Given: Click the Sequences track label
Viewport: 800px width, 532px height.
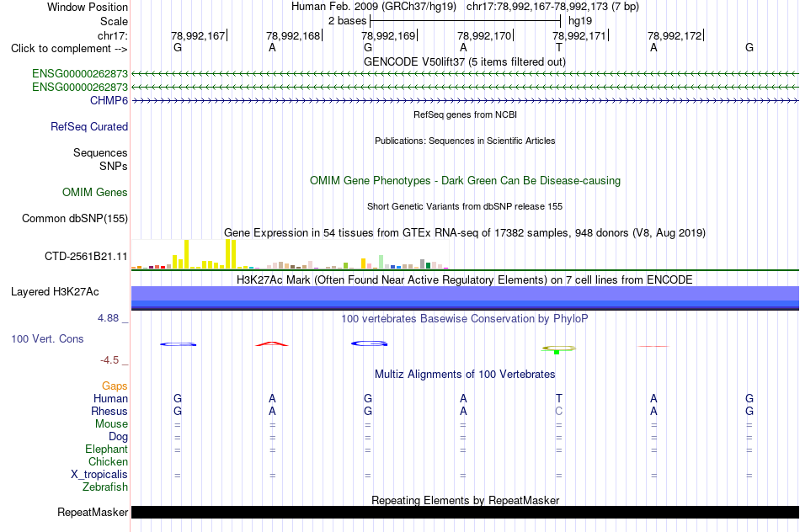Looking at the screenshot, I should [100, 152].
